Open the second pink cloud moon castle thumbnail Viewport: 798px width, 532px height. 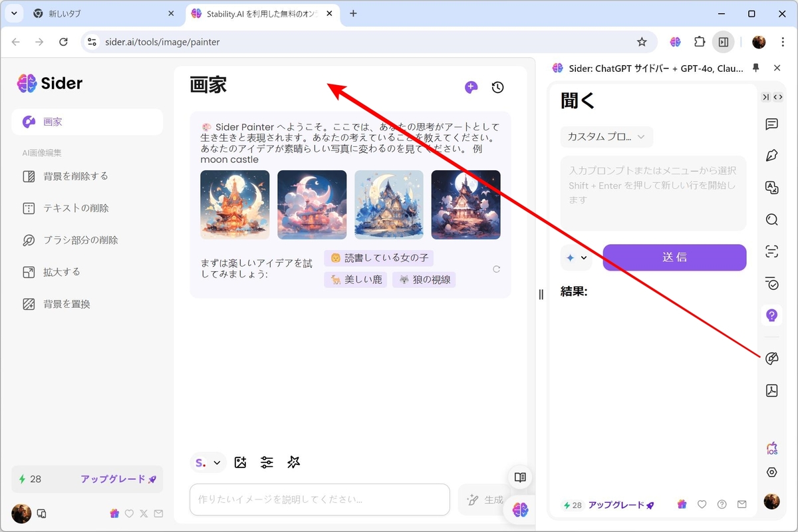pyautogui.click(x=312, y=205)
